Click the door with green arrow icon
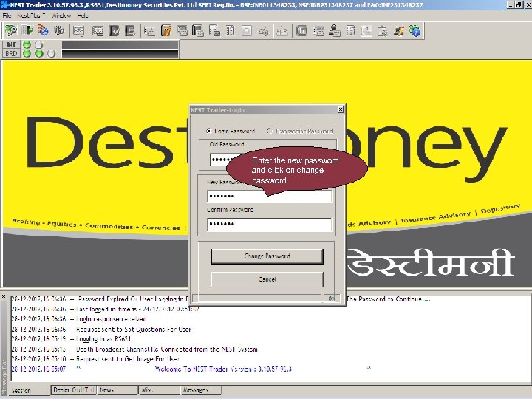 27,31
